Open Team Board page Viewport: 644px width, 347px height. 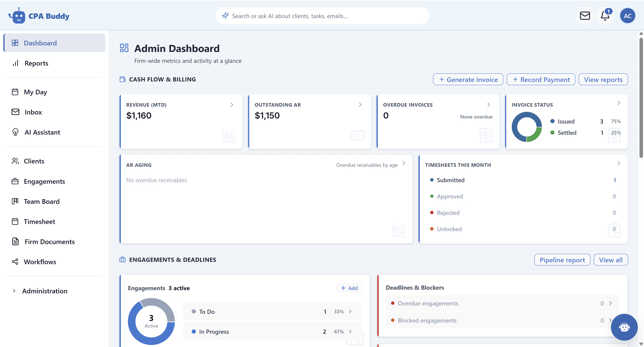pyautogui.click(x=55, y=201)
